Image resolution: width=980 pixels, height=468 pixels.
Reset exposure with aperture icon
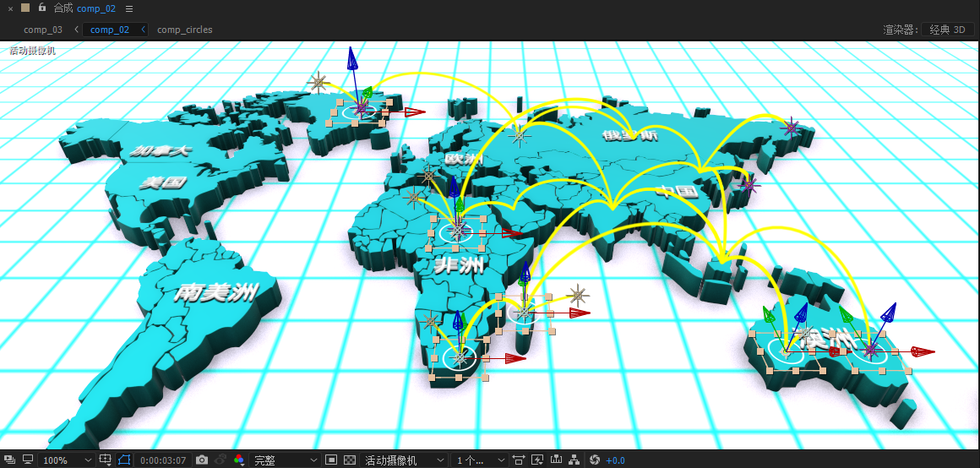point(595,460)
